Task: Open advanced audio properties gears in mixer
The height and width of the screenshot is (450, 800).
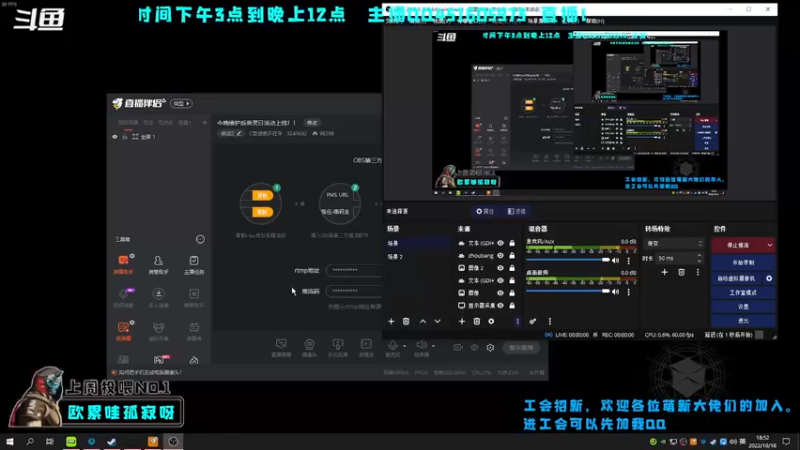Action: point(533,321)
